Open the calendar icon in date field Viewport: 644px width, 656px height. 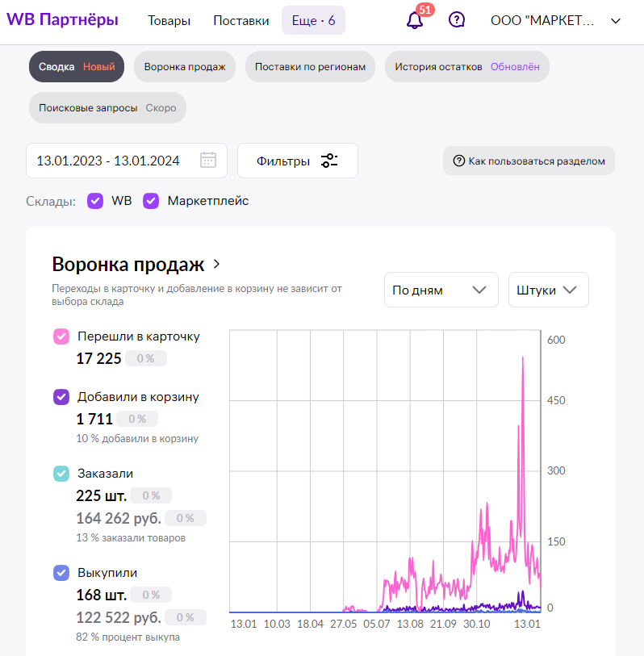(x=208, y=161)
